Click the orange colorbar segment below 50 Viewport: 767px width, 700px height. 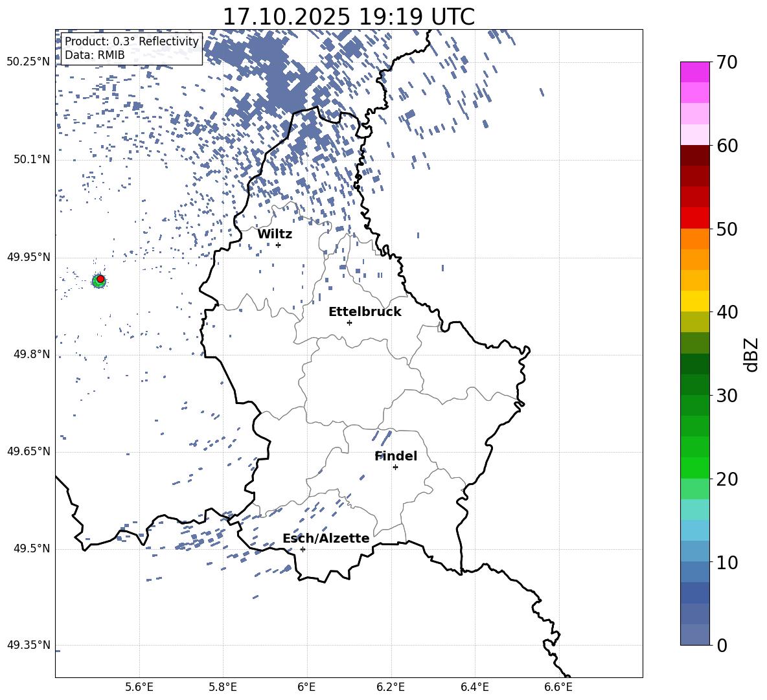694,238
